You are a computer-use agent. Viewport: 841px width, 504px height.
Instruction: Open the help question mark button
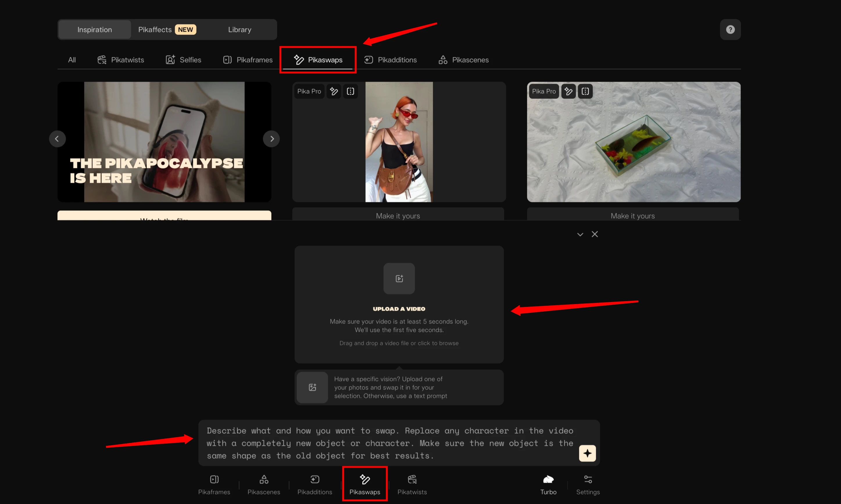(730, 30)
